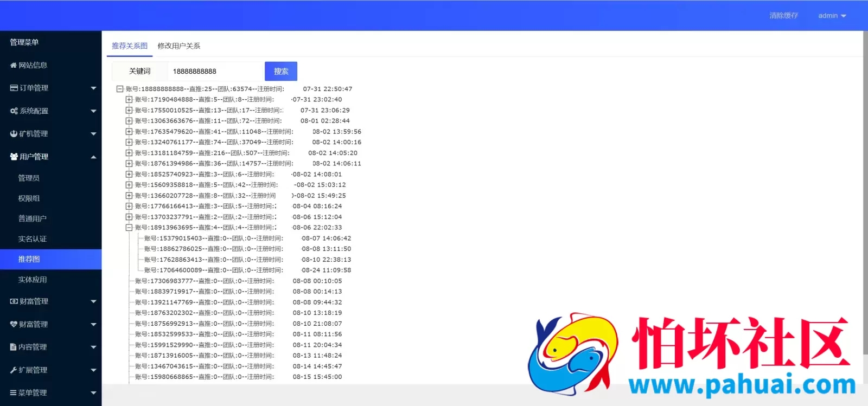868x406 pixels.
Task: Expand tree node 账号 13703237791
Action: (129, 217)
